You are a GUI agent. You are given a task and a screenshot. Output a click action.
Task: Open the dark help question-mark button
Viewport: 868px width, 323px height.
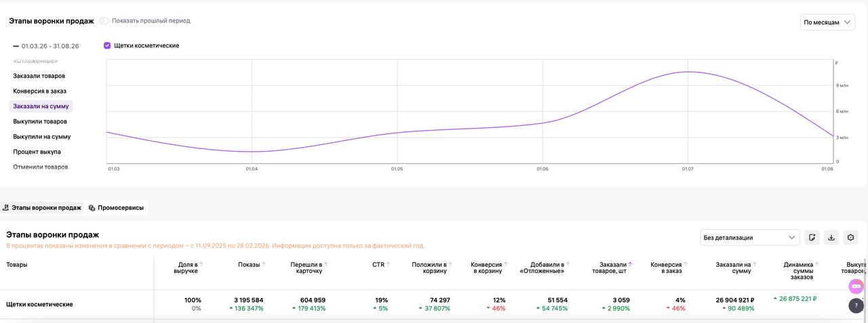point(856,306)
